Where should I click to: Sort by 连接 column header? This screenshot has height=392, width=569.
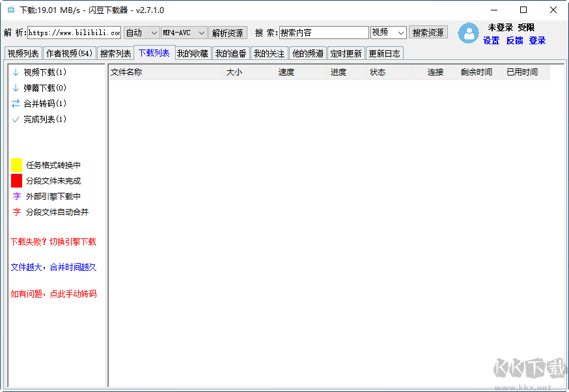tap(436, 72)
